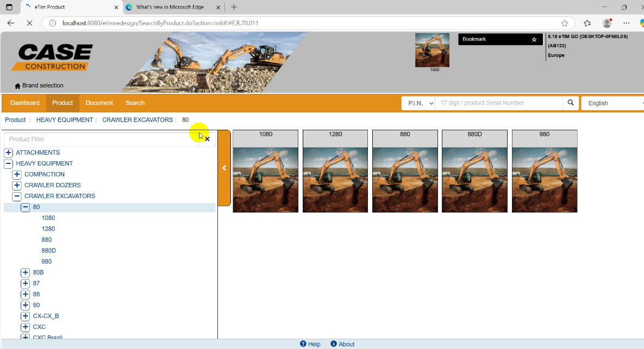Stop page loading with X button
Image resolution: width=644 pixels, height=349 pixels.
29,23
